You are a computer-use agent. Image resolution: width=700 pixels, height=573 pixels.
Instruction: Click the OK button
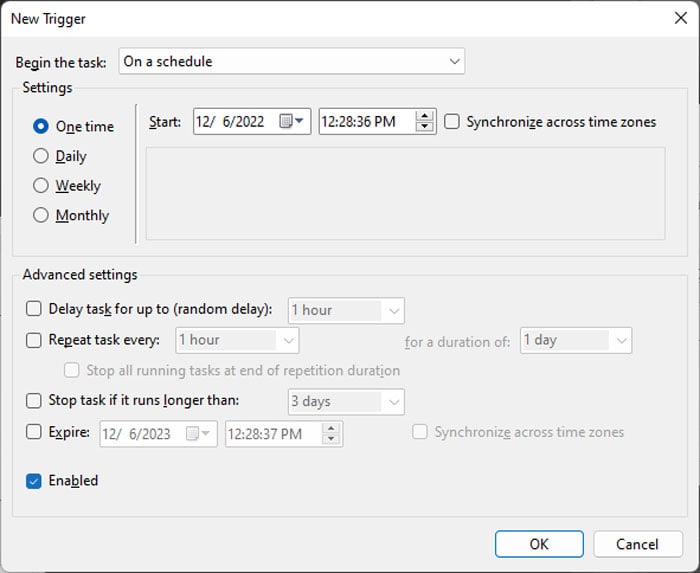[539, 544]
